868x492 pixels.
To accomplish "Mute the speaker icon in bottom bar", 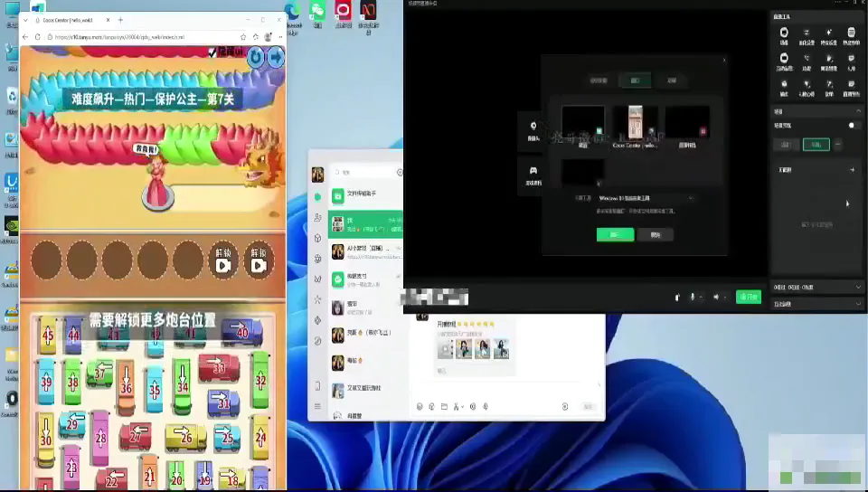I will pos(716,298).
